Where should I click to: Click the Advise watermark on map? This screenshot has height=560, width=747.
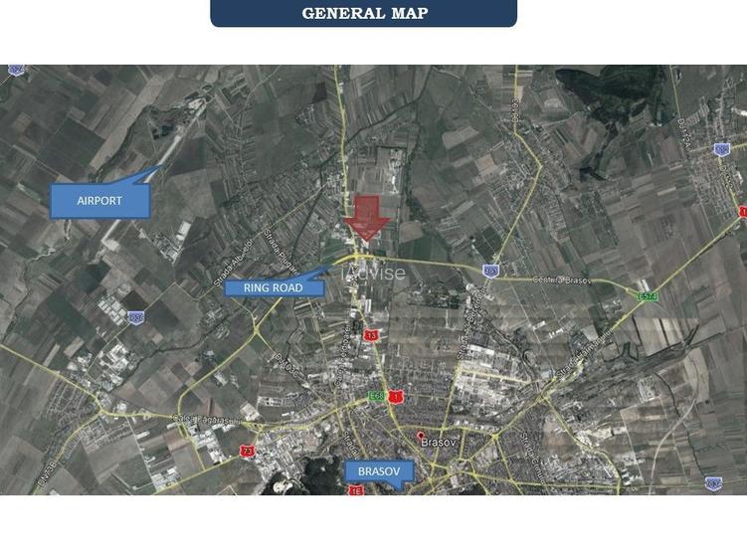click(374, 273)
